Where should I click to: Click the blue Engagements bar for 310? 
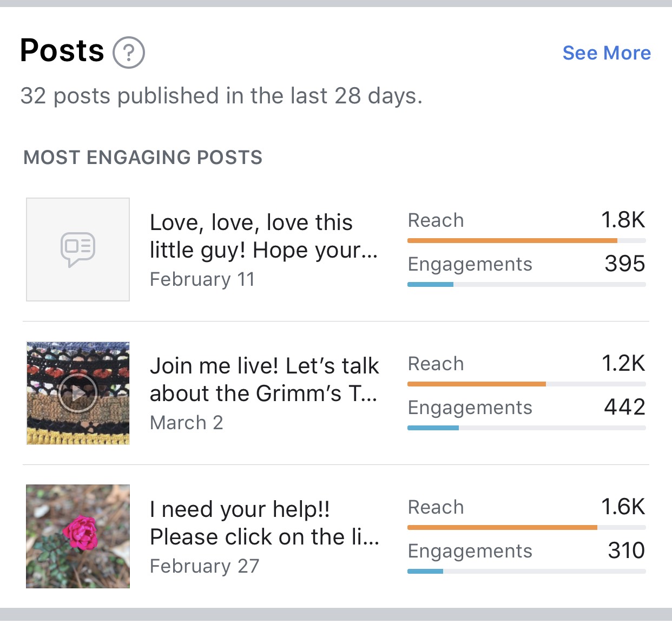point(425,571)
